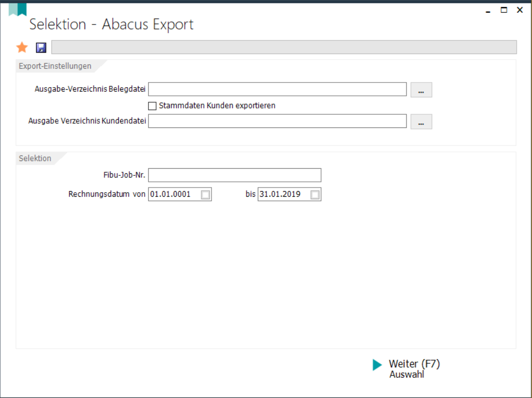
Task: Click Weiter (F7) Auswahl button
Action: click(407, 368)
